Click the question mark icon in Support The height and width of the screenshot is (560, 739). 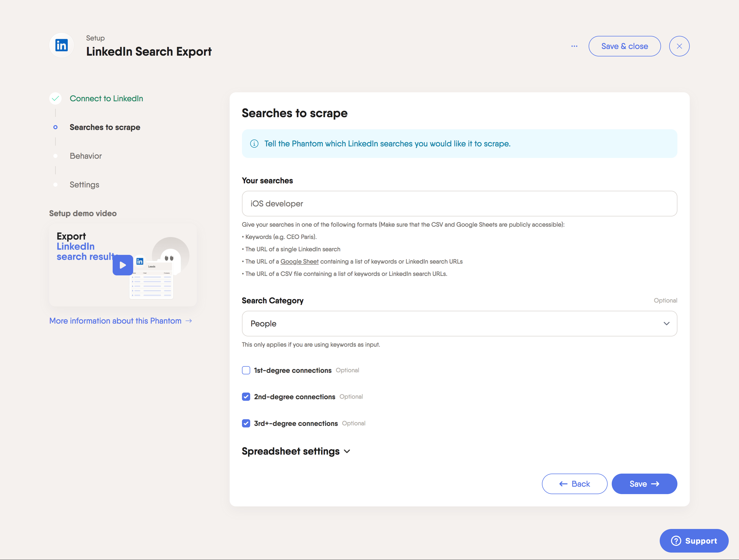coord(676,541)
